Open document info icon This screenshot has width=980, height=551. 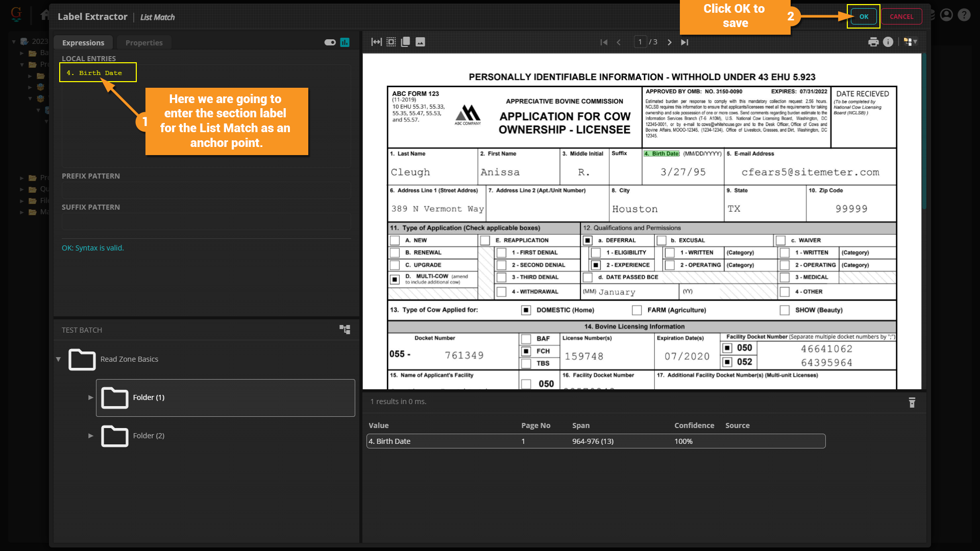pyautogui.click(x=888, y=42)
